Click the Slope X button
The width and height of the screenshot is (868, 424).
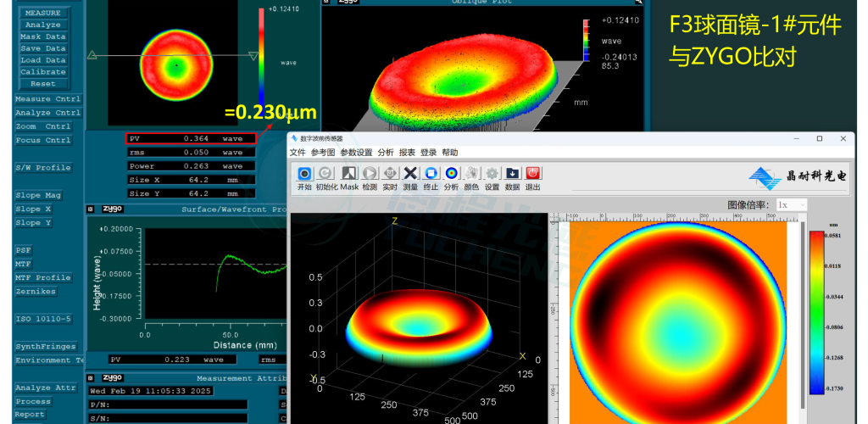(36, 209)
